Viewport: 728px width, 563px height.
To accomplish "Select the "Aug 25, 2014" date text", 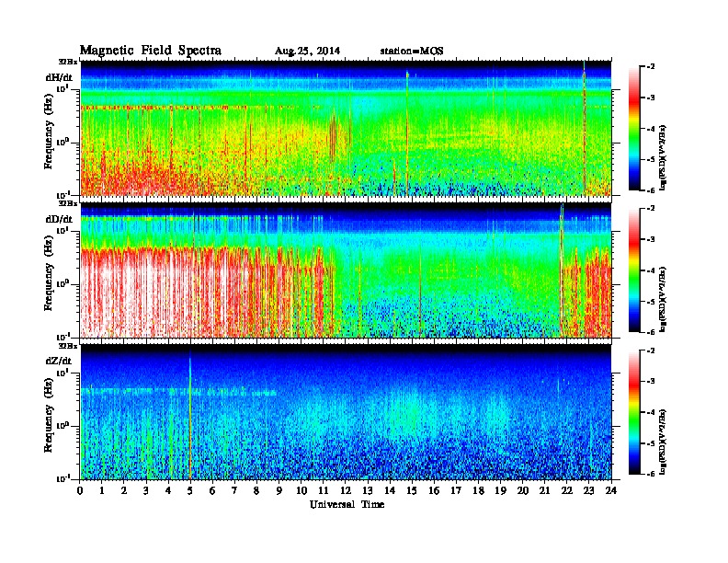I will [x=307, y=52].
